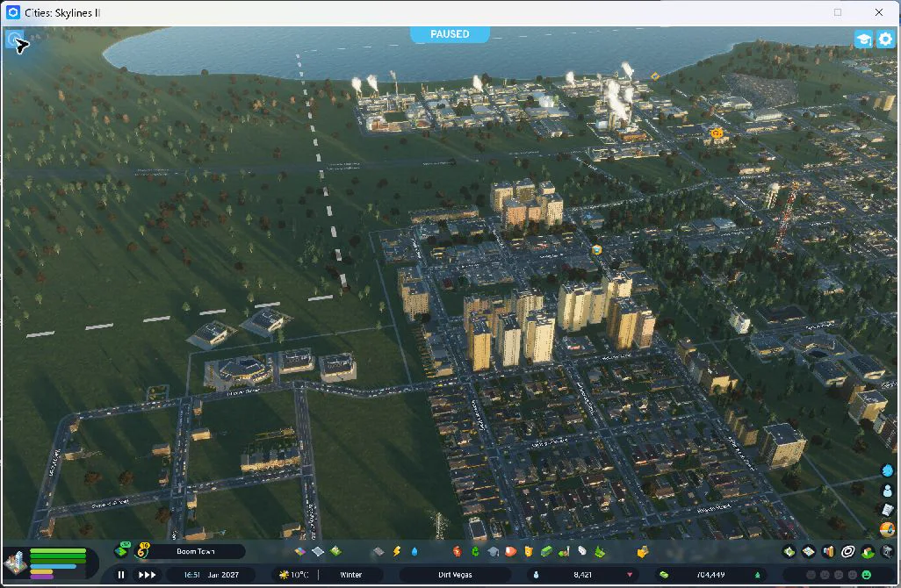The image size is (901, 588).
Task: Open the population 8,421 panel
Action: pos(583,574)
